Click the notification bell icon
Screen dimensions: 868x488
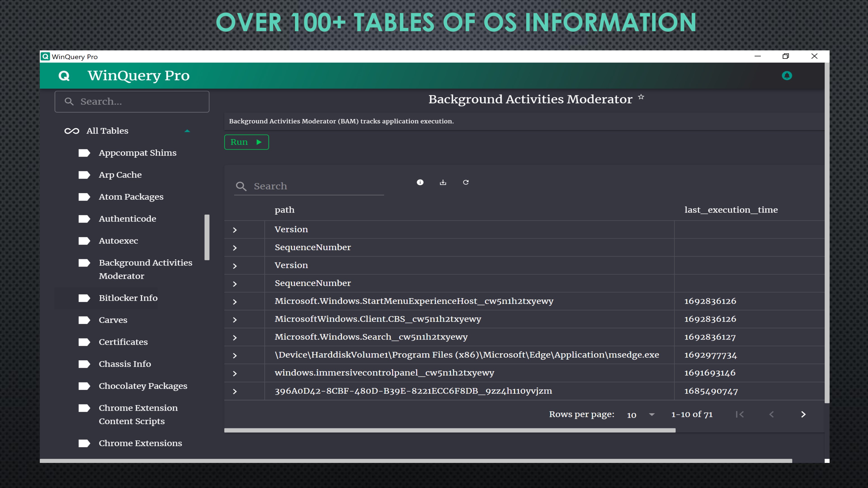(786, 76)
